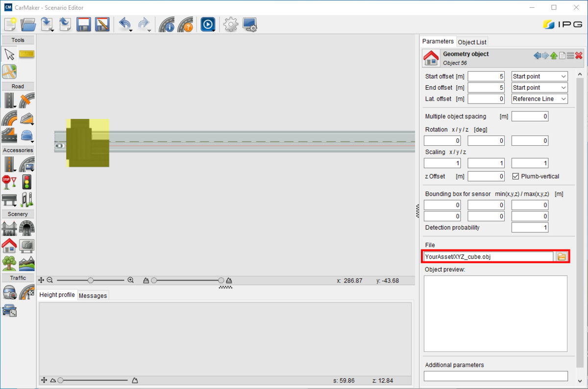The width and height of the screenshot is (588, 389).
Task: Choose the tunnel scenery tool
Action: pos(26,228)
